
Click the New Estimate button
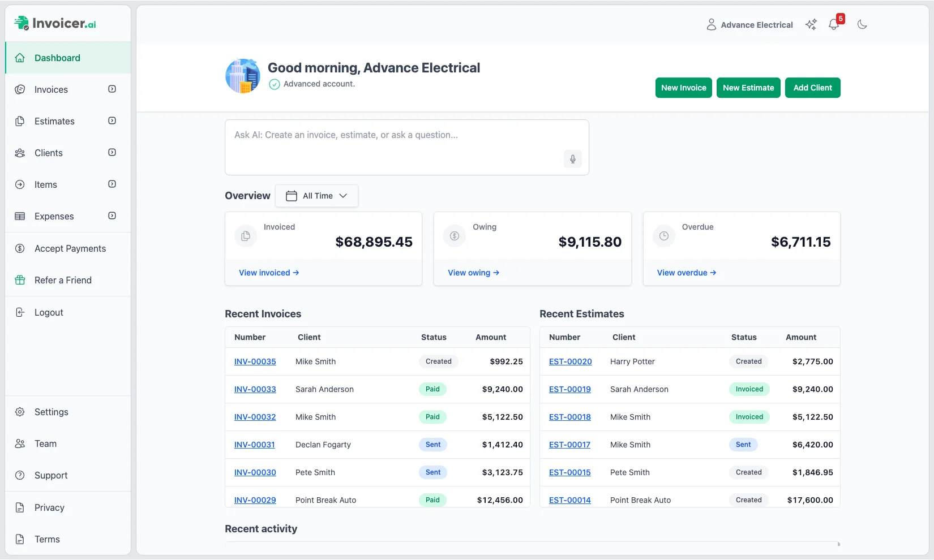click(x=748, y=88)
